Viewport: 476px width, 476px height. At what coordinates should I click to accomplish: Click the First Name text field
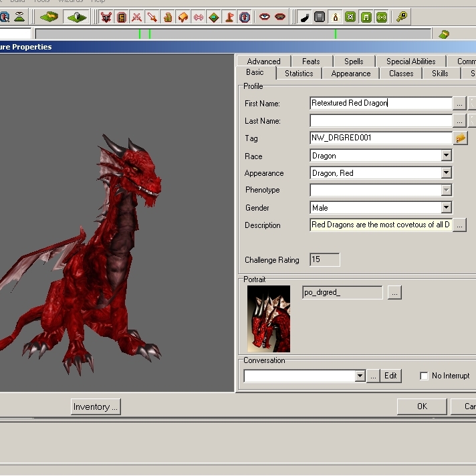click(381, 104)
